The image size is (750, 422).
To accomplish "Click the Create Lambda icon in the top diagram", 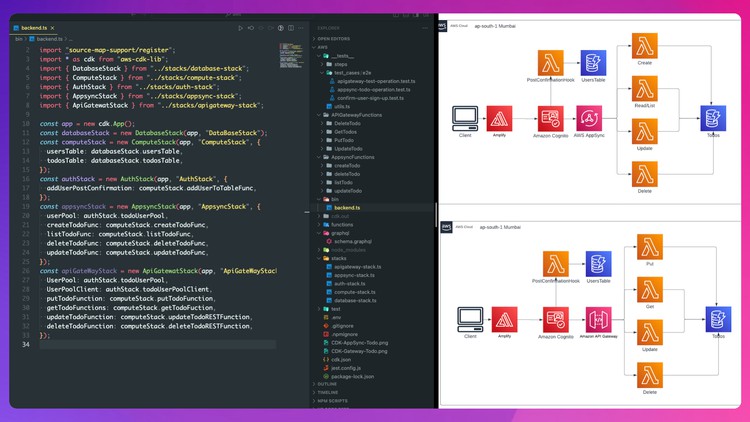I will (644, 46).
